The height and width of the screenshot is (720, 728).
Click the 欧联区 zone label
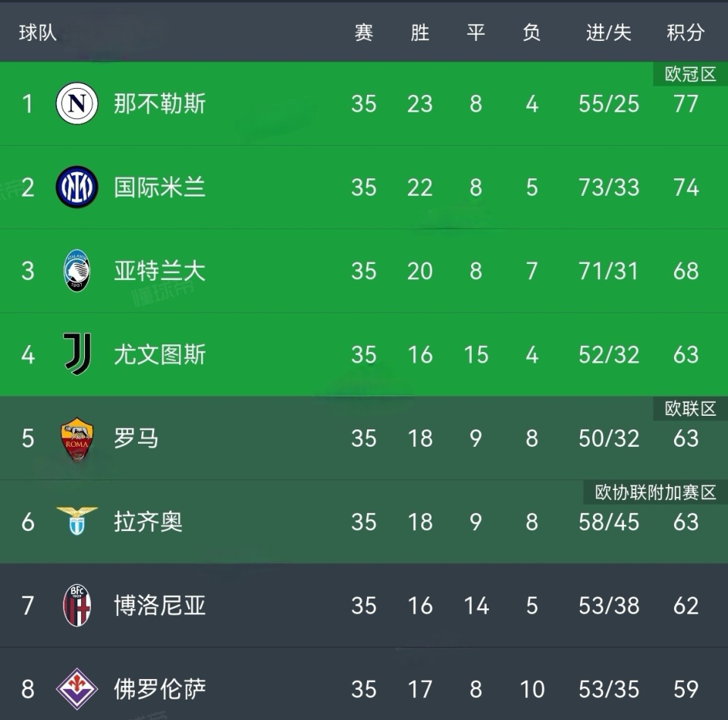[690, 409]
